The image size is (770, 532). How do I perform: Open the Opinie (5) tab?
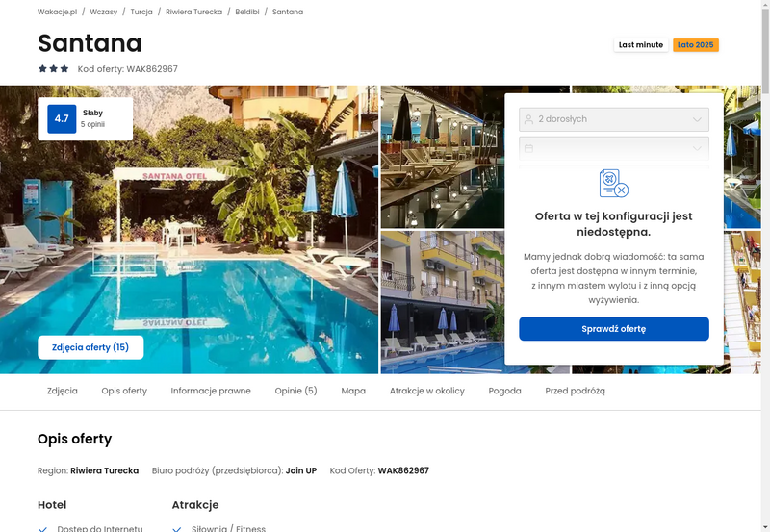click(x=295, y=392)
